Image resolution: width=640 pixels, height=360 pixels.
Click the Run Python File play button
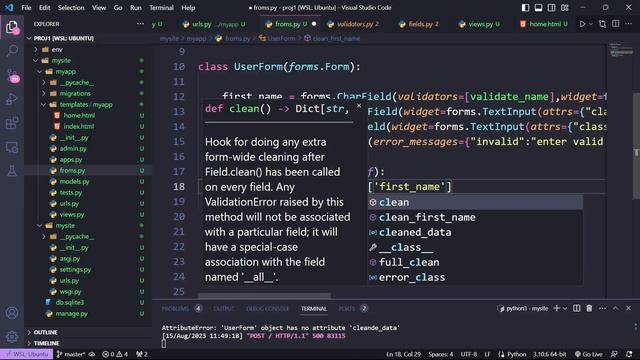point(582,24)
